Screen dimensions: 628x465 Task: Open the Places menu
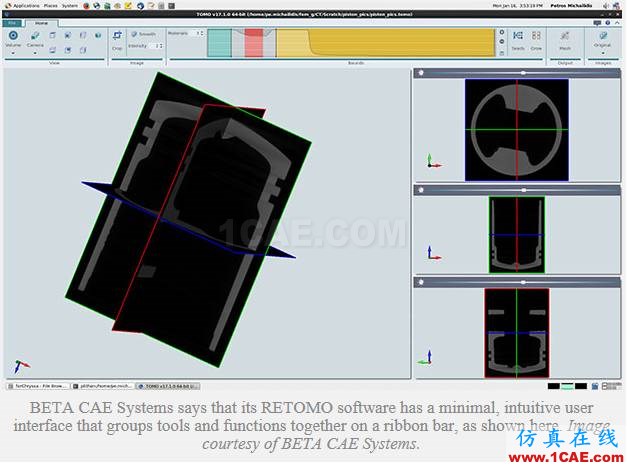50,6
